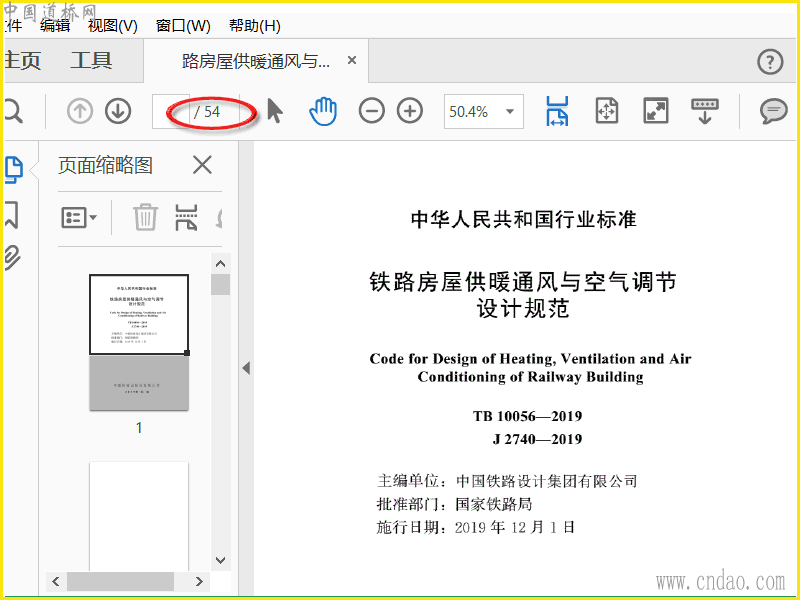
Task: Open the help question mark icon
Action: [770, 62]
